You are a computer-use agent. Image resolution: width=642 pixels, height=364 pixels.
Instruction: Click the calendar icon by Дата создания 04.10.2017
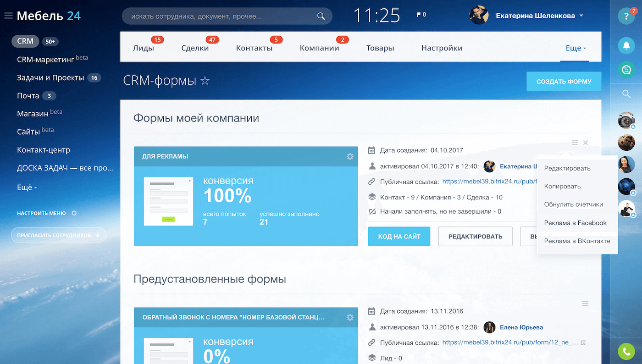(372, 150)
